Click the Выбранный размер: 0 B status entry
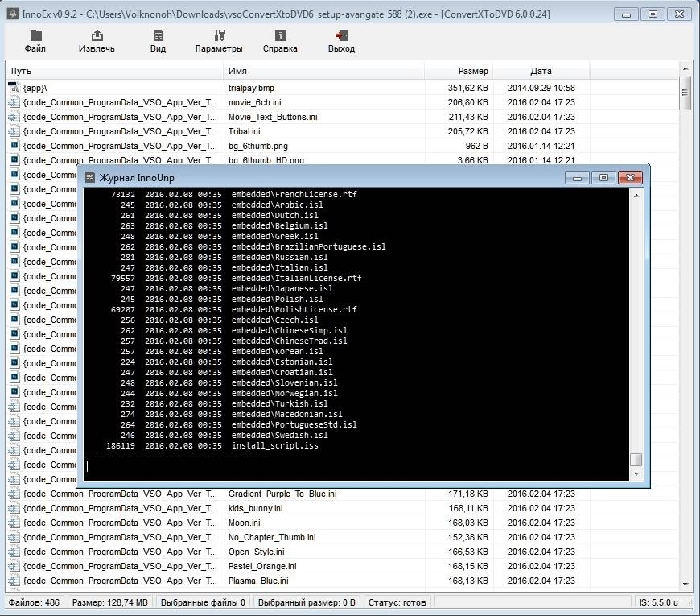This screenshot has width=700, height=616. click(307, 602)
